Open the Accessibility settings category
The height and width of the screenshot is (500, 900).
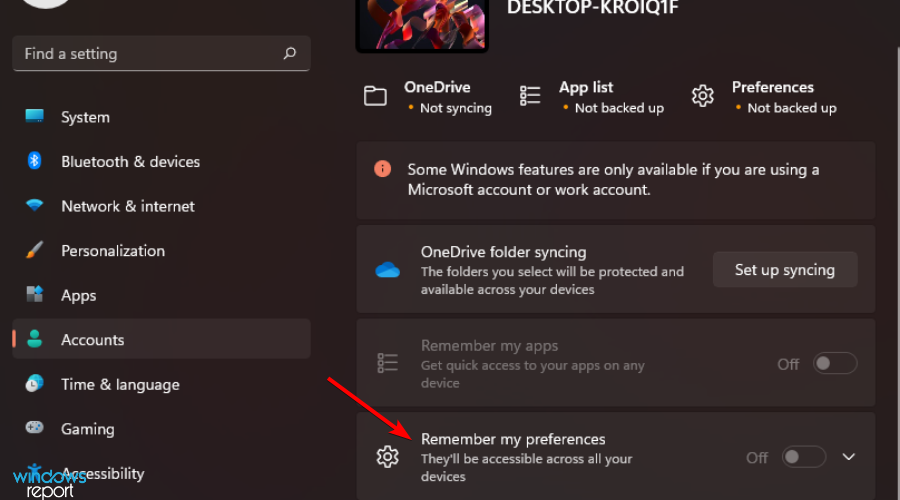click(x=102, y=473)
